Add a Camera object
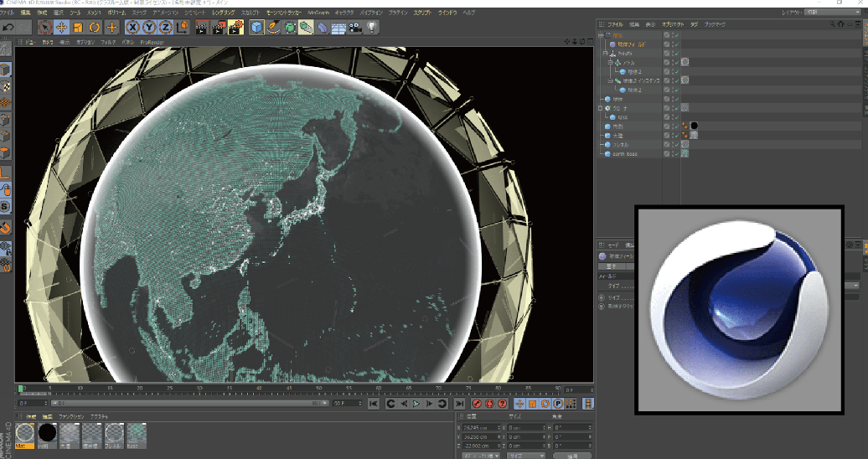 pyautogui.click(x=355, y=27)
